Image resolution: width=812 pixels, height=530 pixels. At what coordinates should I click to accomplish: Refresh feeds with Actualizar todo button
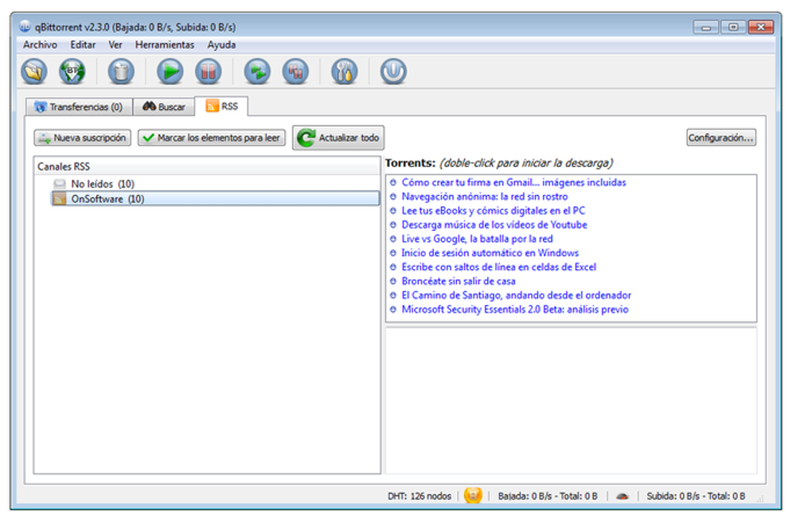tap(338, 138)
